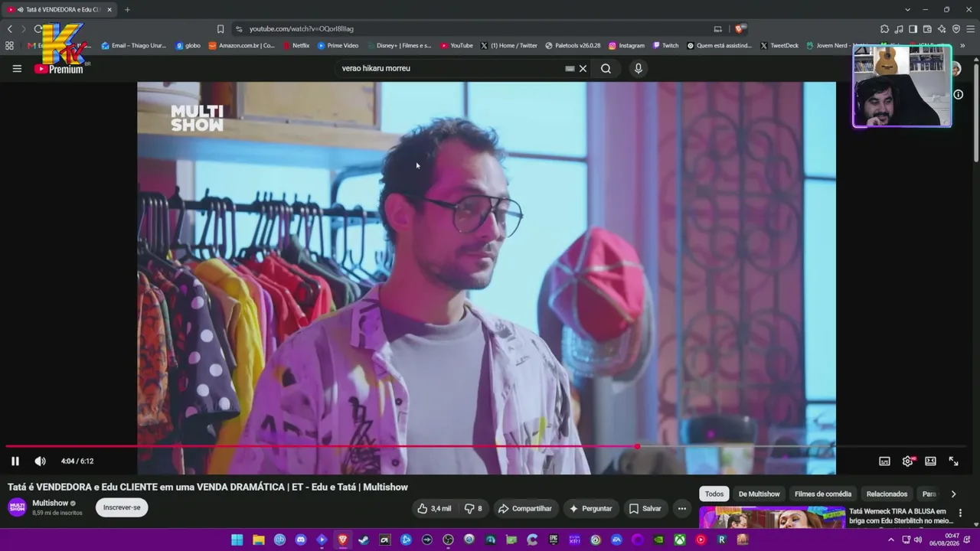Open more actions ellipsis menu under video
This screenshot has width=980, height=551.
tap(681, 508)
